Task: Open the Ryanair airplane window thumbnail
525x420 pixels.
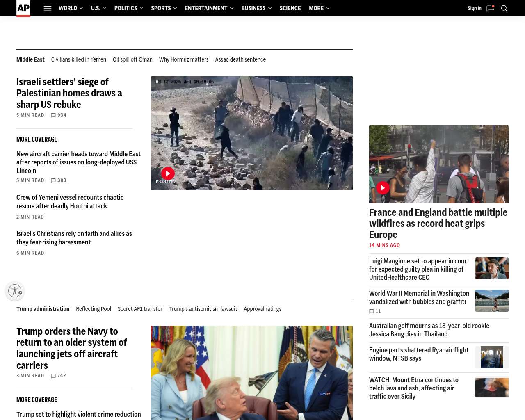Action: 492,357
